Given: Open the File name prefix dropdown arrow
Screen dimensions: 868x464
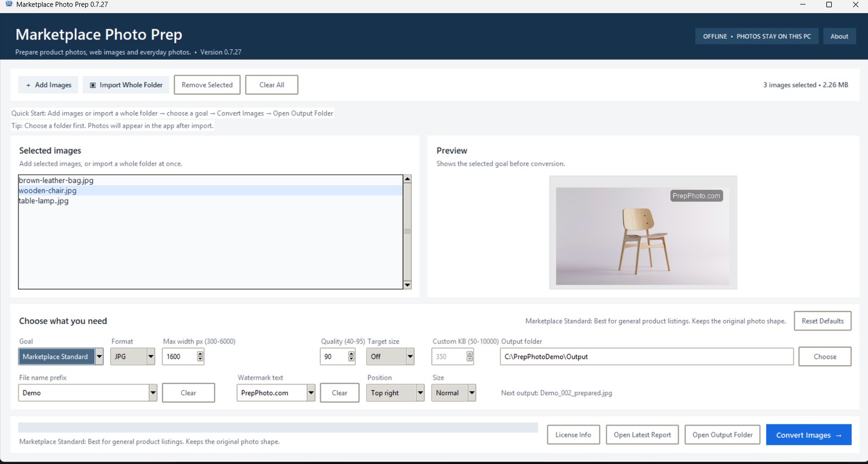Looking at the screenshot, I should 153,393.
